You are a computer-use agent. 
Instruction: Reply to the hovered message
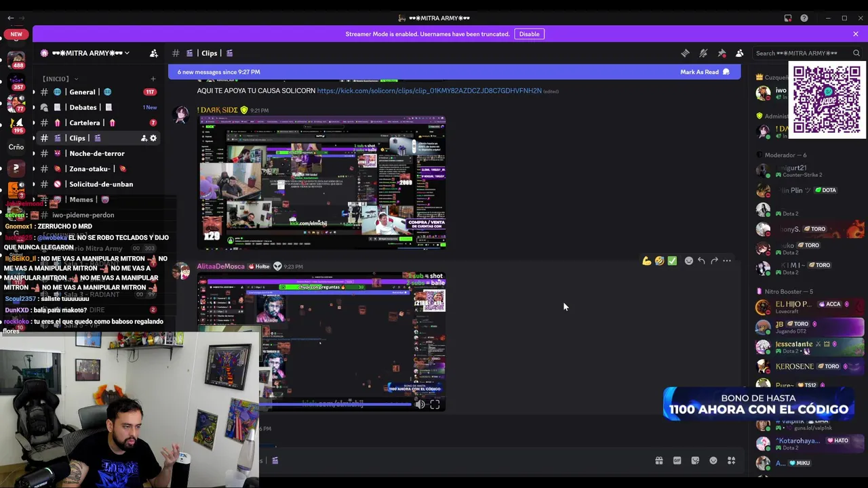tap(701, 261)
